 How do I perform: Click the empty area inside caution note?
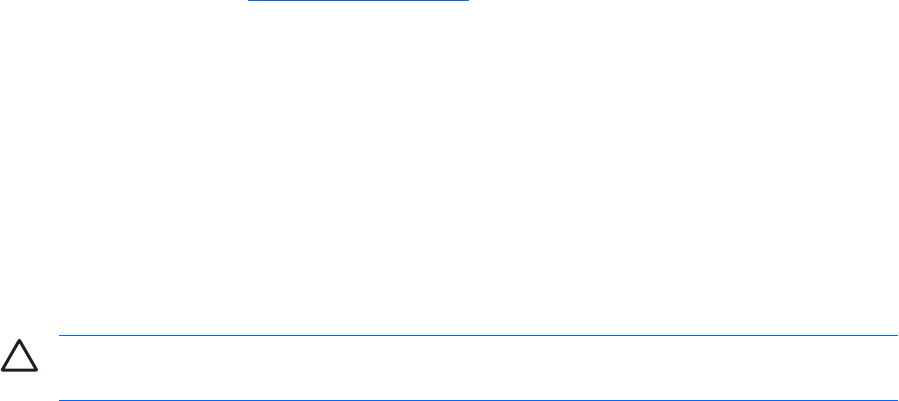tap(478, 368)
